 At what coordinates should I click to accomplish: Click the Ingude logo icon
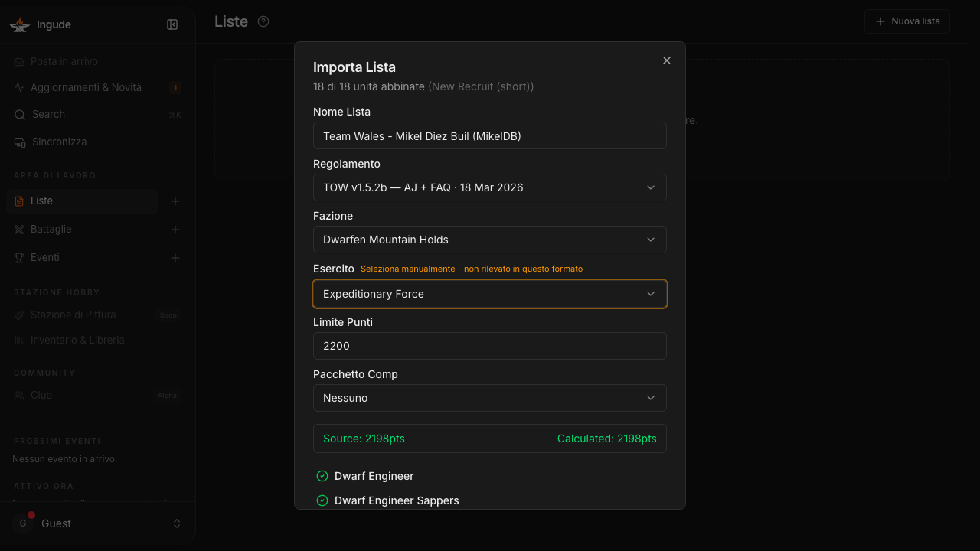[x=20, y=24]
